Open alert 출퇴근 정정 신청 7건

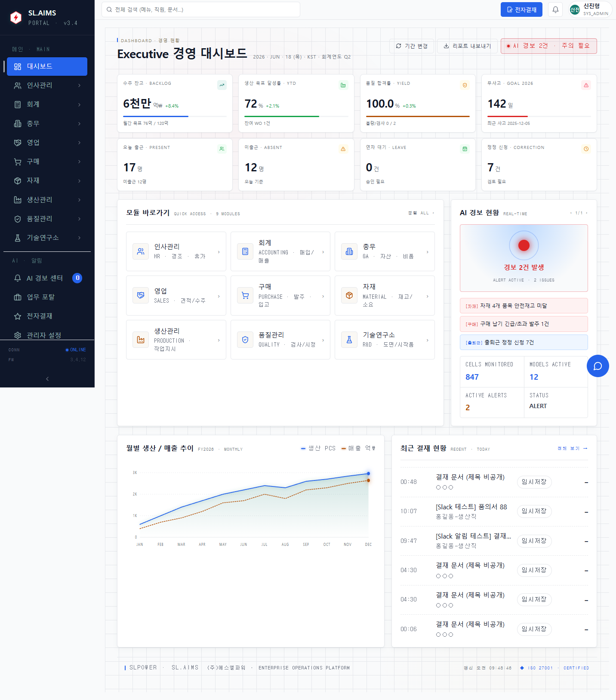point(524,342)
